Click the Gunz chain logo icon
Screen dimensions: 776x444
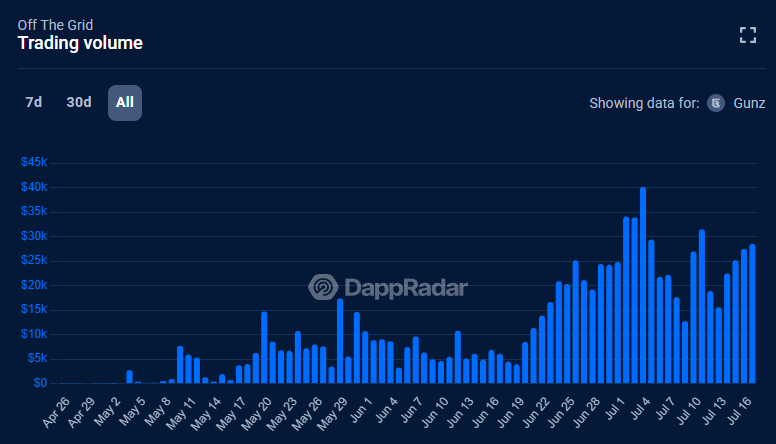(x=716, y=103)
